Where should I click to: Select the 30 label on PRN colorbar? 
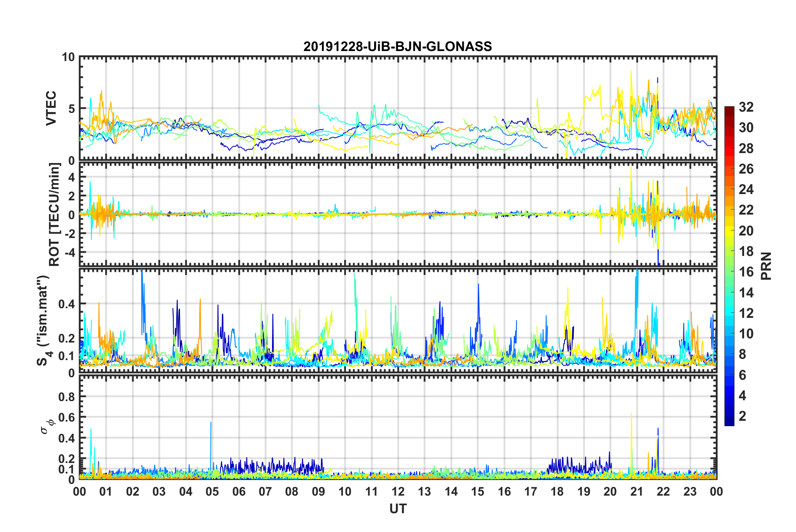coord(746,128)
